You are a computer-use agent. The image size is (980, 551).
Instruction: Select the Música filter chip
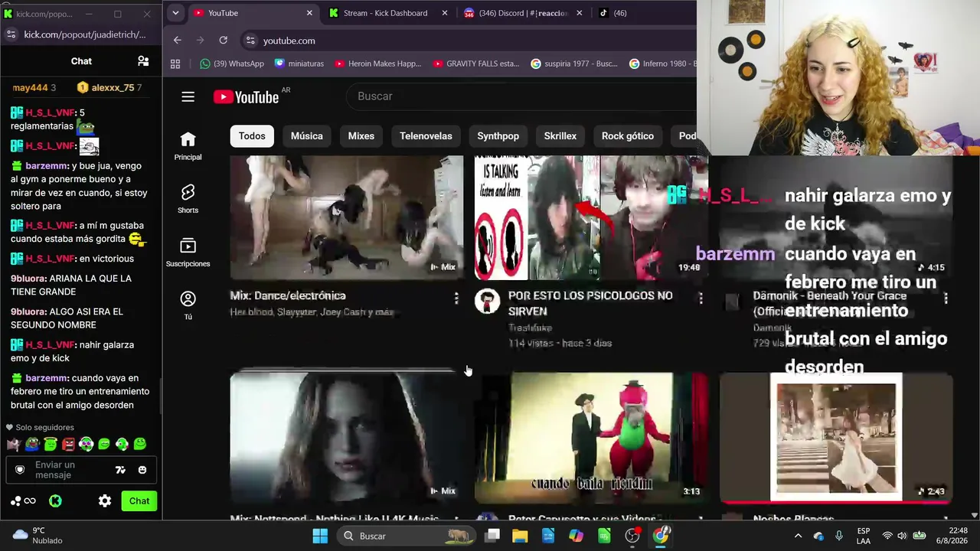pyautogui.click(x=307, y=136)
